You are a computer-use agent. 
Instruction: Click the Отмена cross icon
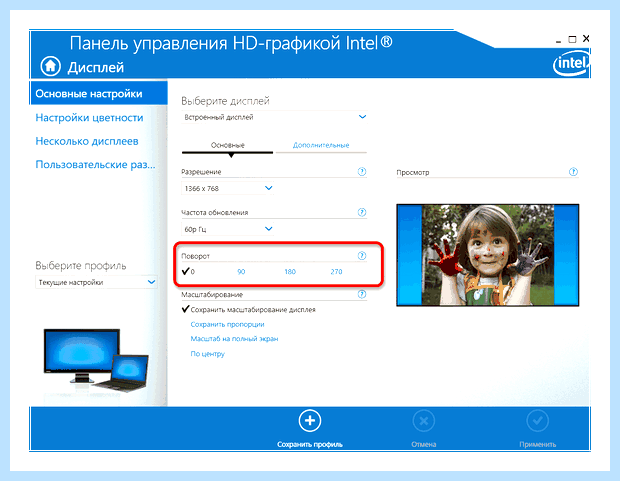point(423,420)
